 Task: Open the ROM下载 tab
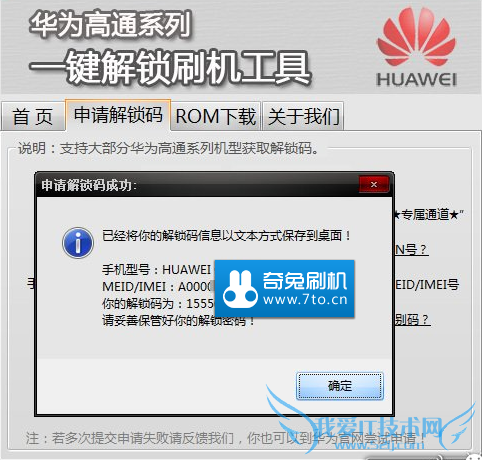[x=216, y=116]
